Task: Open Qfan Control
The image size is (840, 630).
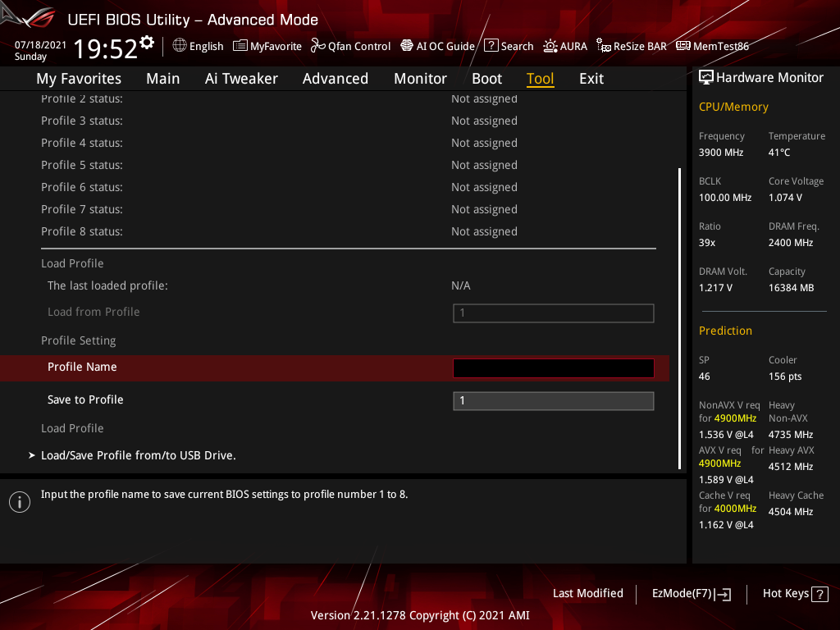Action: tap(350, 46)
